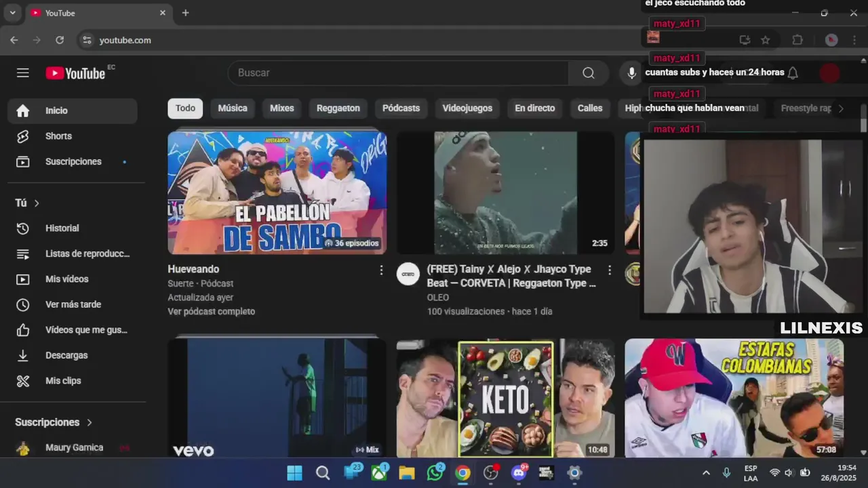Open the taskbar clock and date
This screenshot has width=868, height=488.
pyautogui.click(x=838, y=473)
